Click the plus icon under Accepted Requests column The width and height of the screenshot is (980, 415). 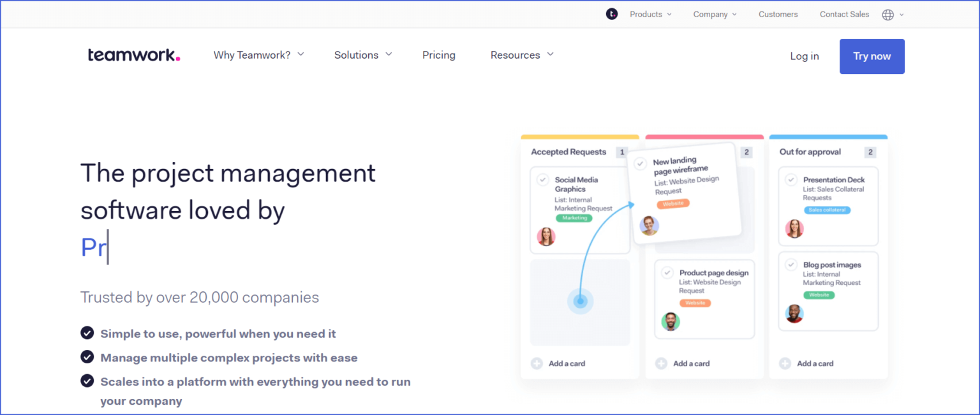(x=536, y=363)
